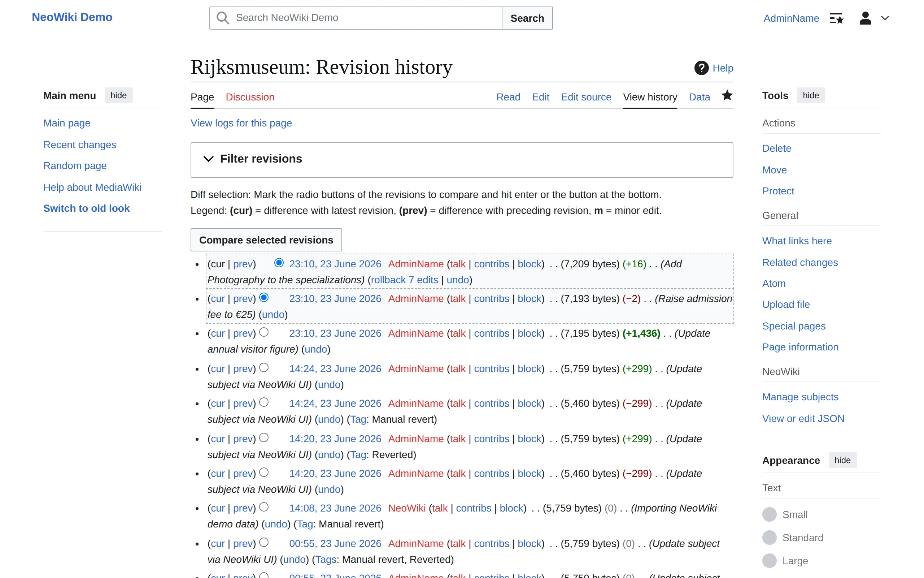Open What links here

[797, 241]
